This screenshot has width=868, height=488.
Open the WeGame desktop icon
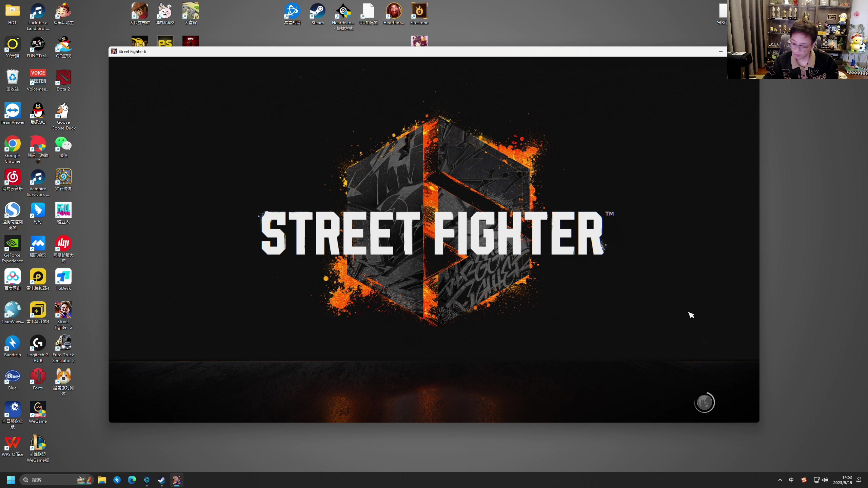pos(38,413)
